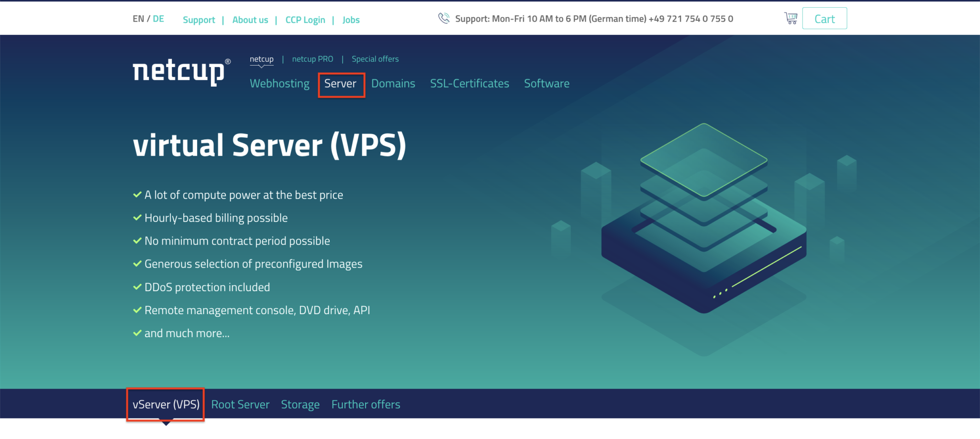Click 'DDoS protection included' text
The height and width of the screenshot is (439, 980).
207,287
